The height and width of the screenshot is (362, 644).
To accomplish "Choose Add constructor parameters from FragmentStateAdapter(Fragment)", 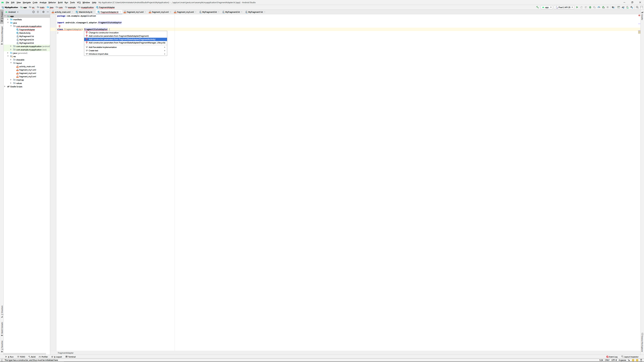I will point(119,36).
